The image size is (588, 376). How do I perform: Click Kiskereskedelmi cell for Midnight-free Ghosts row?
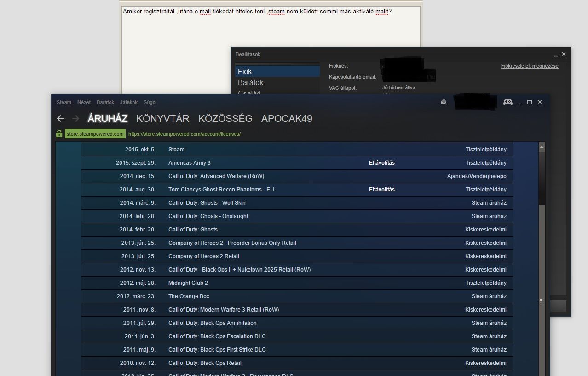coord(486,230)
